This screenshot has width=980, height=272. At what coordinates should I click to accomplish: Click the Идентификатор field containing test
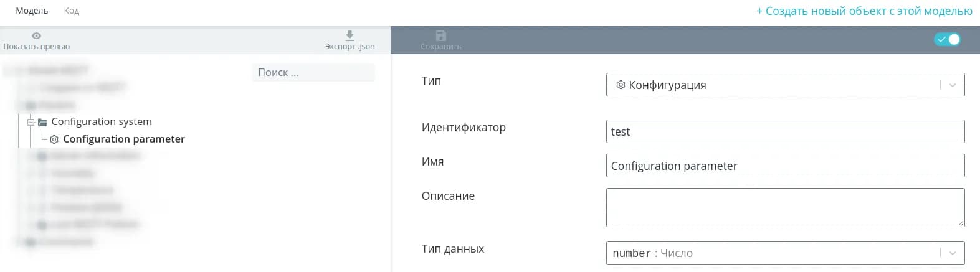pos(785,131)
